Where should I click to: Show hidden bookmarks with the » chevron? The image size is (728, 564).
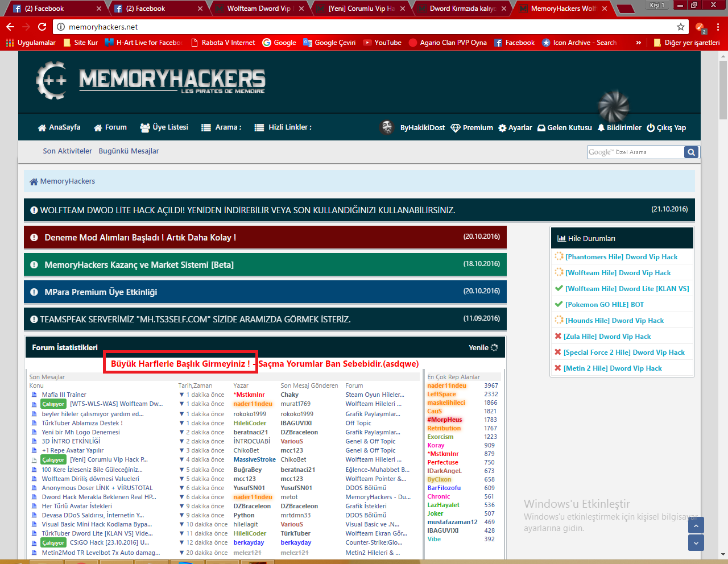(x=639, y=43)
